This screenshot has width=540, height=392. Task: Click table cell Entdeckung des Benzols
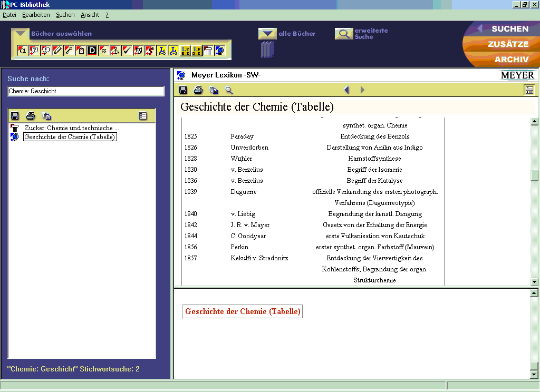tap(375, 136)
